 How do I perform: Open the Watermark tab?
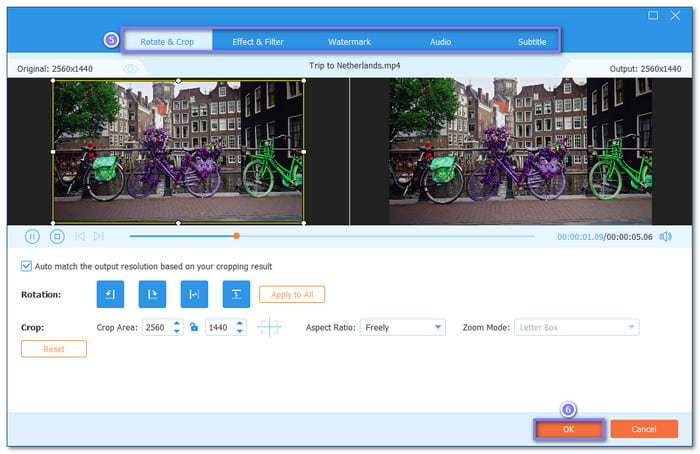click(349, 42)
